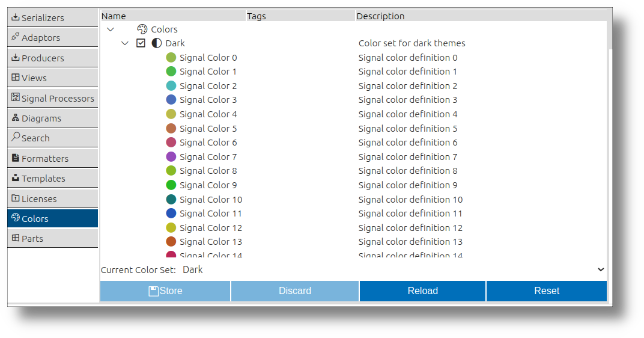Screen dimensions: 644x338
Task: Click the Store button
Action: tap(165, 291)
